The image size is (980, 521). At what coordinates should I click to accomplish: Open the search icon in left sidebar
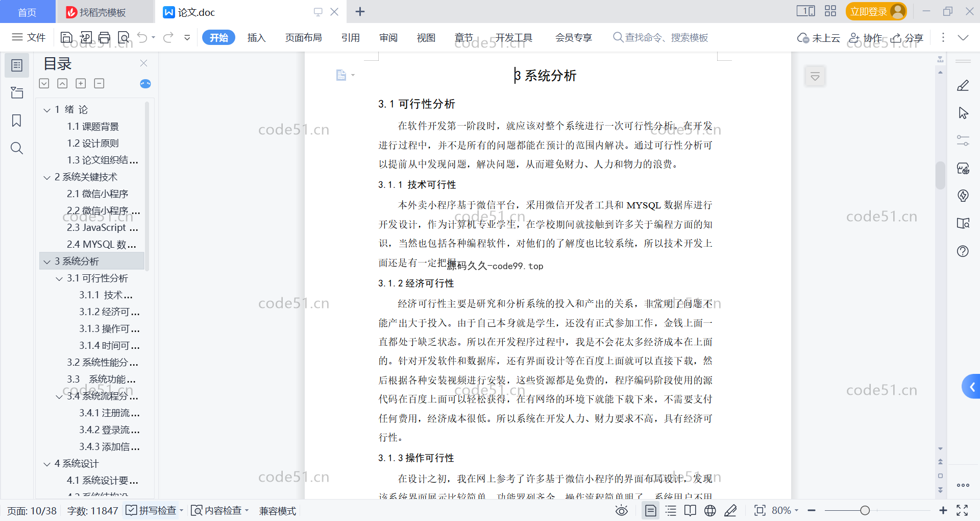tap(17, 148)
